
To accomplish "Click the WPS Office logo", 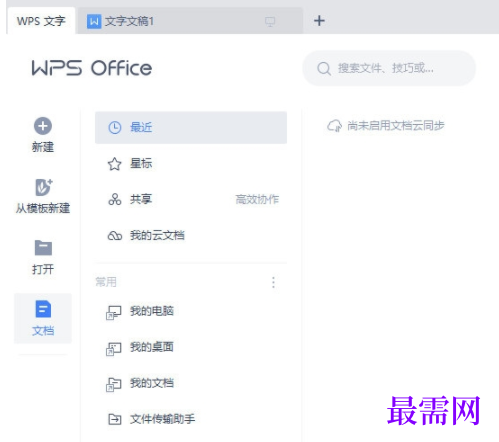I will click(x=92, y=68).
